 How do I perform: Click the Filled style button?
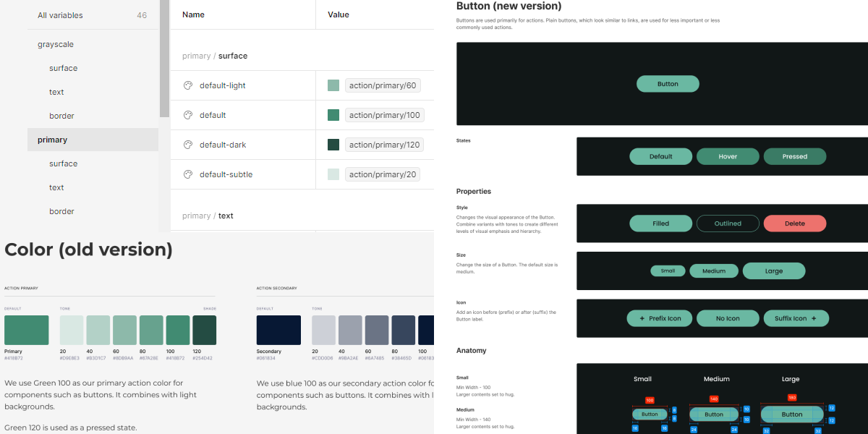click(x=661, y=224)
